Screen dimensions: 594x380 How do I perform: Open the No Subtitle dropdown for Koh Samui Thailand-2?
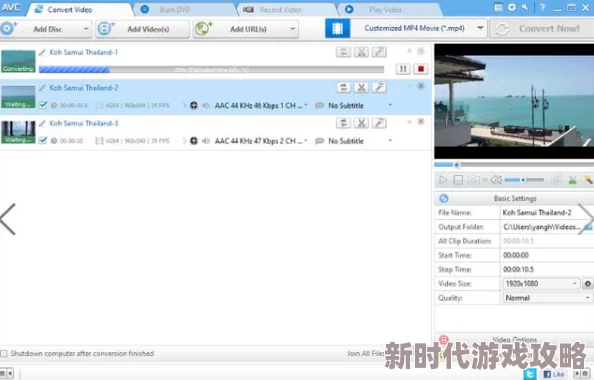[390, 105]
